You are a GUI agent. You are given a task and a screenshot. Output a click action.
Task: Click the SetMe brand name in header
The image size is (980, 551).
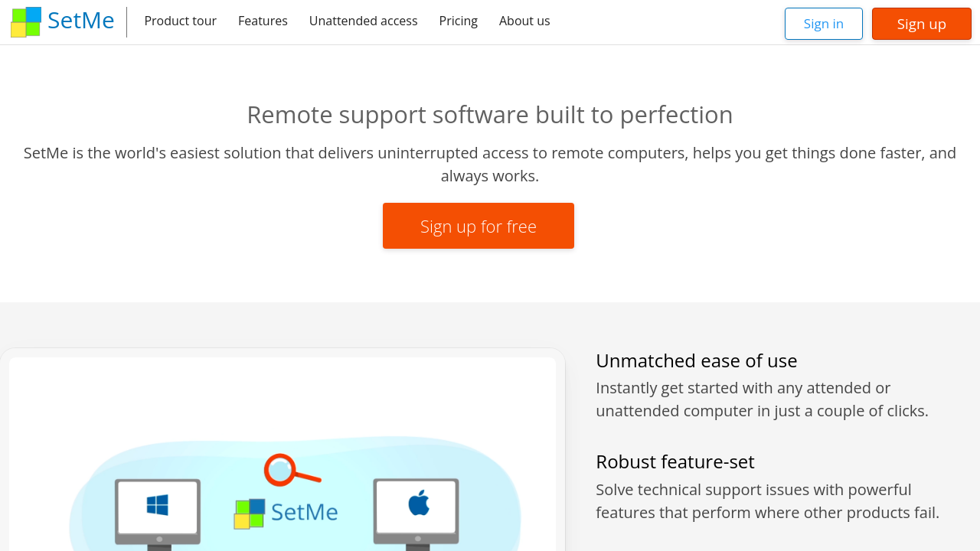[80, 21]
